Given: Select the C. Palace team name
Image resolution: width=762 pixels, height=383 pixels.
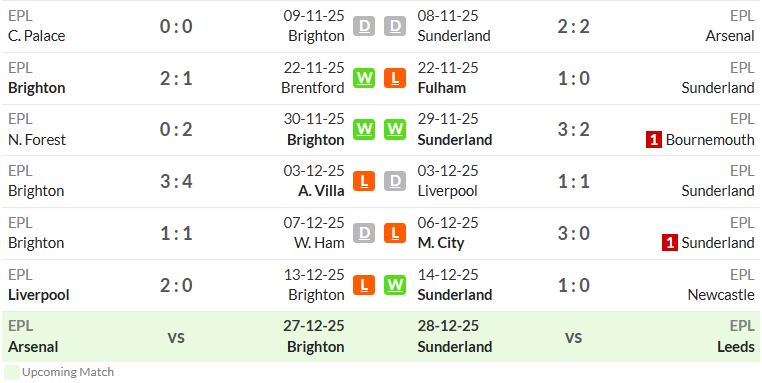Looking at the screenshot, I should (x=36, y=36).
